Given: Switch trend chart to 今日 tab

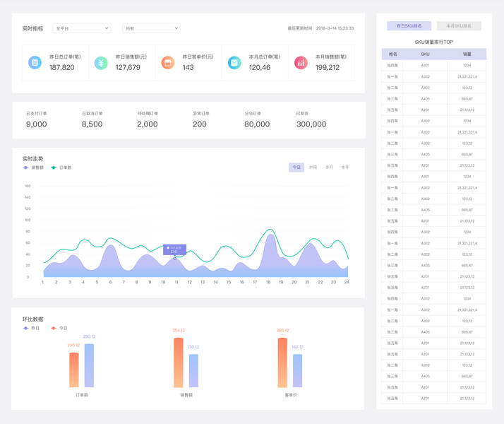Looking at the screenshot, I should point(296,167).
